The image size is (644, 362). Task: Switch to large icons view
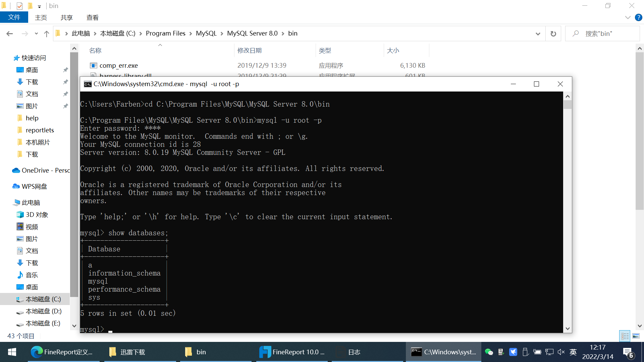point(636,336)
